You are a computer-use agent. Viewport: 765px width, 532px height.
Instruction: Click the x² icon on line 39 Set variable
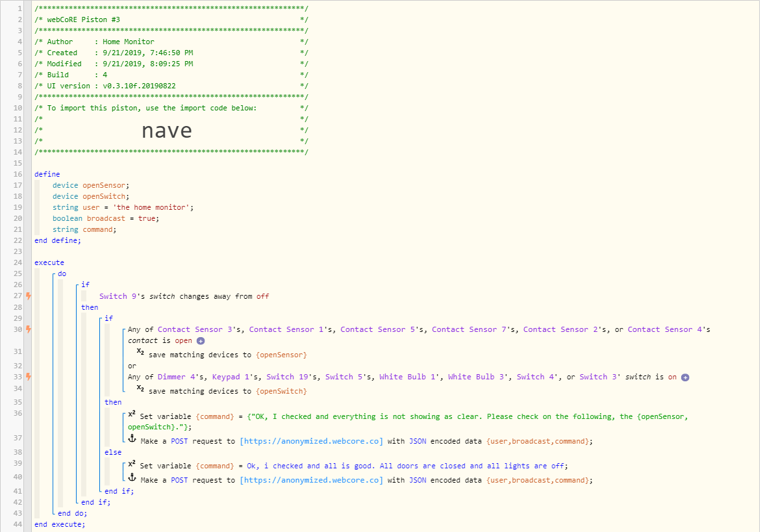(132, 464)
